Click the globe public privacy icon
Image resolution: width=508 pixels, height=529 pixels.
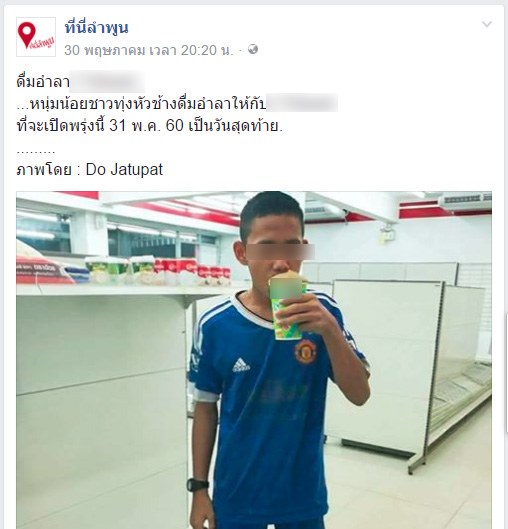tap(253, 50)
